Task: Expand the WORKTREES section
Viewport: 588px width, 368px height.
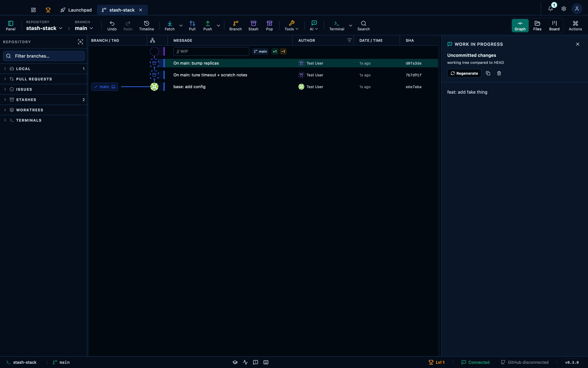Action: (x=44, y=110)
